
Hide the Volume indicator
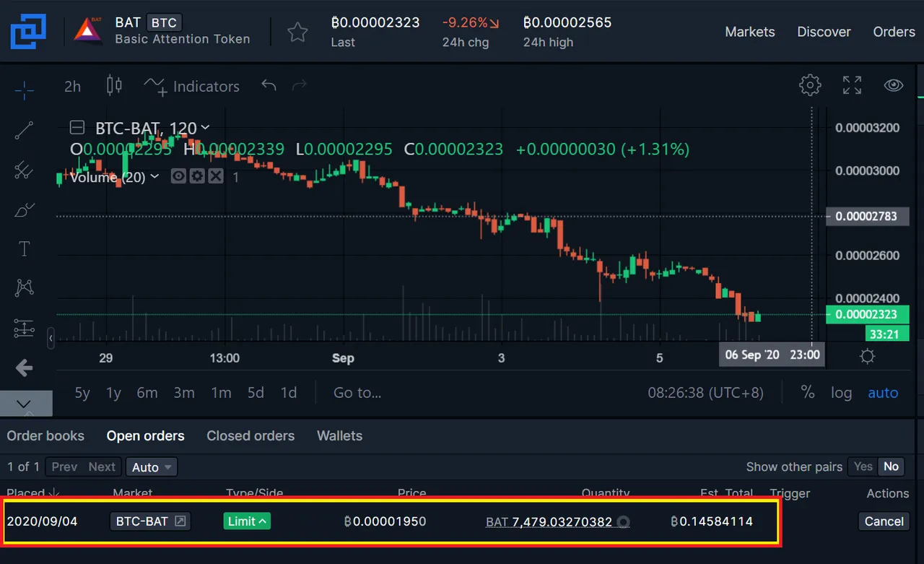click(178, 176)
